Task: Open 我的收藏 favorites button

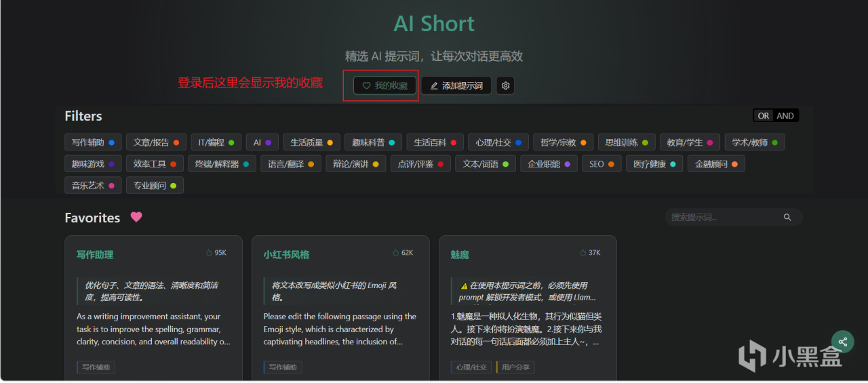Action: click(384, 85)
